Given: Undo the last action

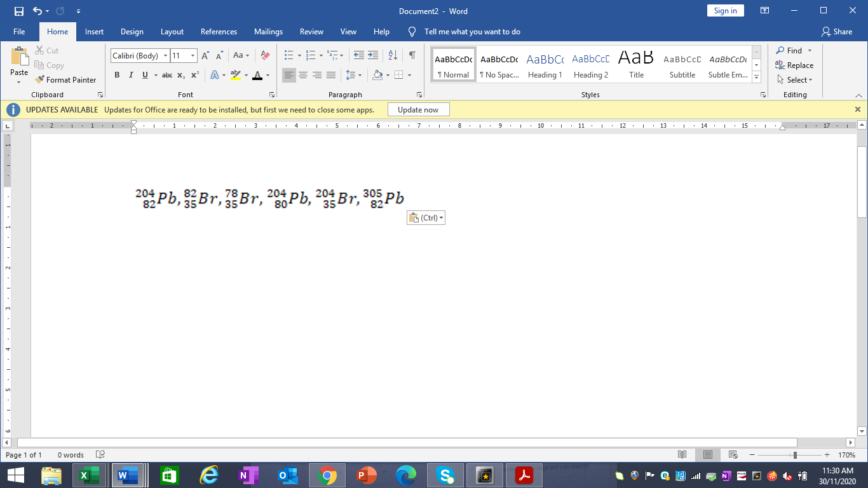Looking at the screenshot, I should click(37, 11).
